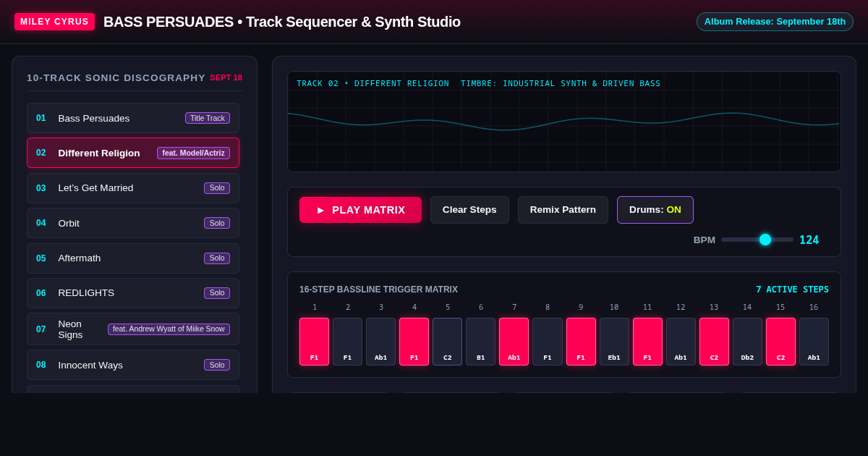The image size is (868, 456).
Task: Toggle step 5 pad with note C2
Action: pyautogui.click(x=447, y=342)
